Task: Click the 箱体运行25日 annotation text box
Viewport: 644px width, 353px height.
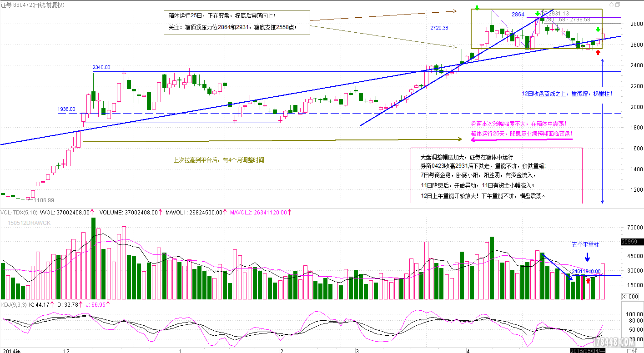Action: [x=236, y=22]
